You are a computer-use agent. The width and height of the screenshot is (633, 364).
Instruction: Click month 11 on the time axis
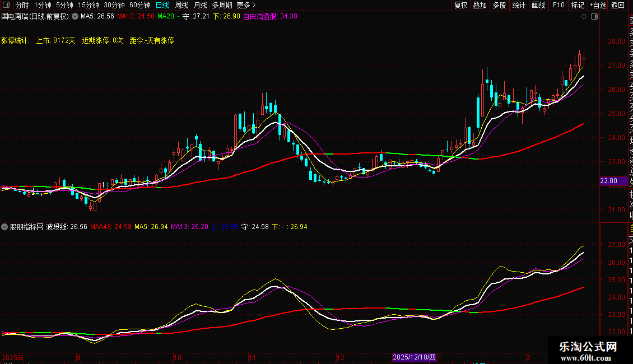(x=252, y=357)
